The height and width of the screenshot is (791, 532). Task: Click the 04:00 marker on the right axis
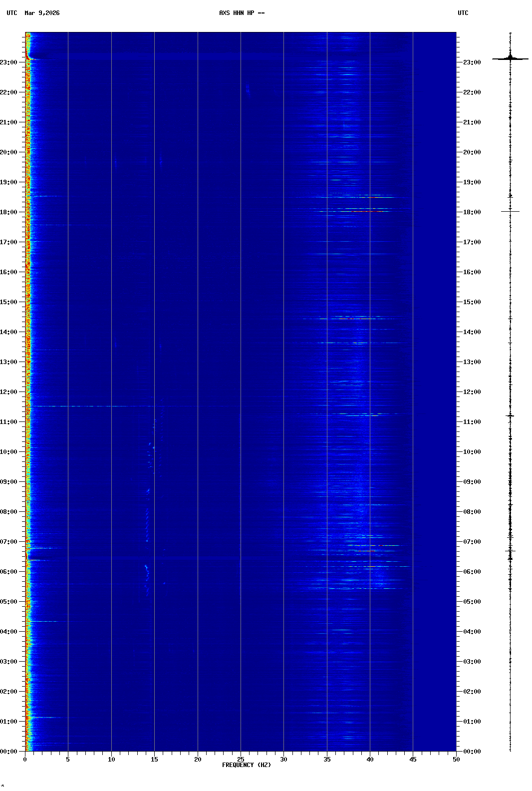tap(472, 632)
